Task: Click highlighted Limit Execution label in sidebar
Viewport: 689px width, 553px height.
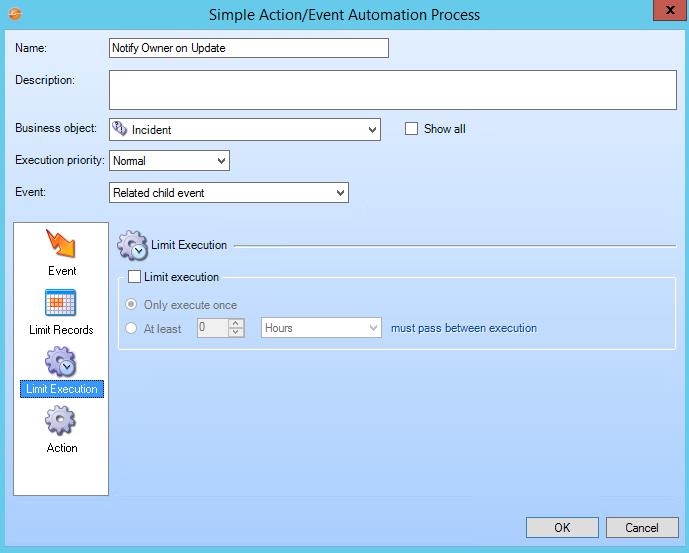Action: [x=62, y=389]
